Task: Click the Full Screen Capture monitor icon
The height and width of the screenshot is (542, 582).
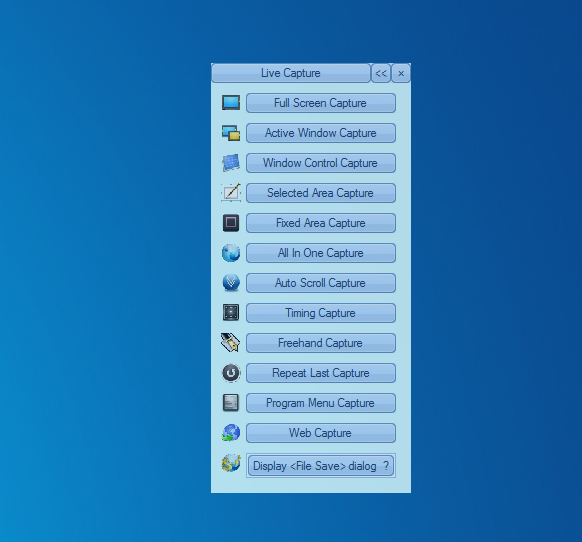Action: 231,103
